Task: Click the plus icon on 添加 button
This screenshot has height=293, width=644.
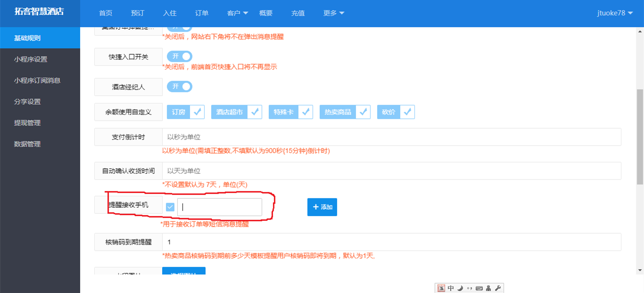Action: (316, 207)
